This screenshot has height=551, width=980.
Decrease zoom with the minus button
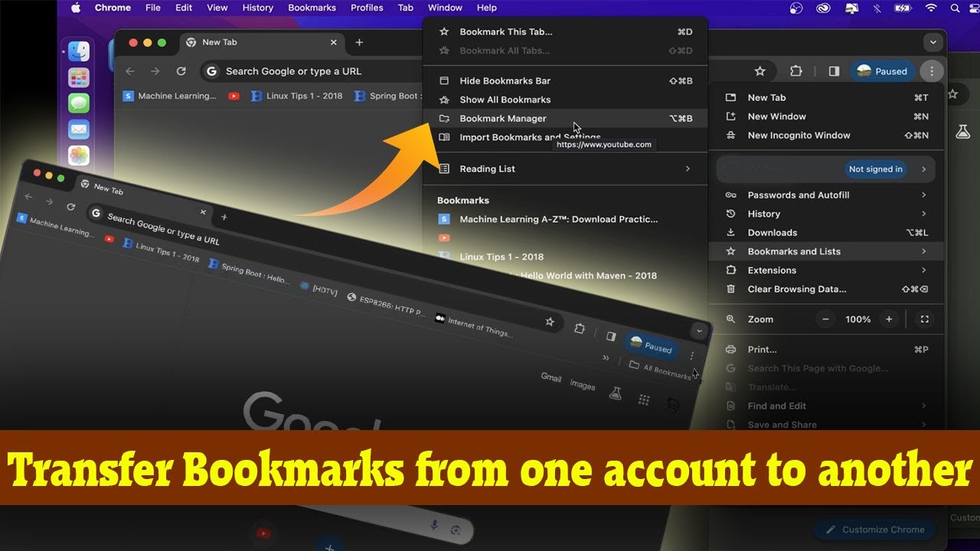pyautogui.click(x=825, y=319)
